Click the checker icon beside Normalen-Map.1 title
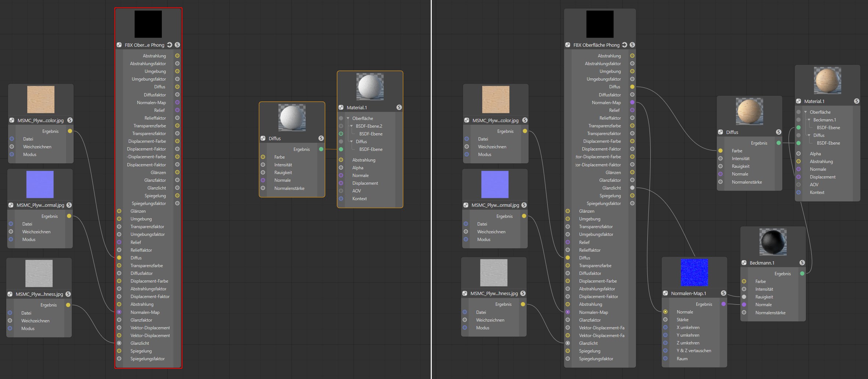Screen dimensions: 868x379 (665, 293)
